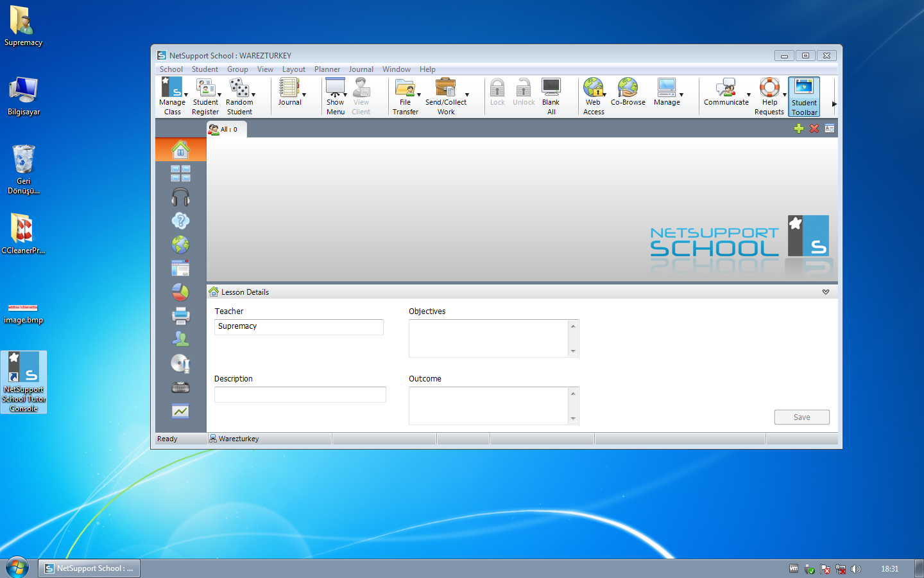
Task: Open the Layout menu
Action: pos(294,69)
